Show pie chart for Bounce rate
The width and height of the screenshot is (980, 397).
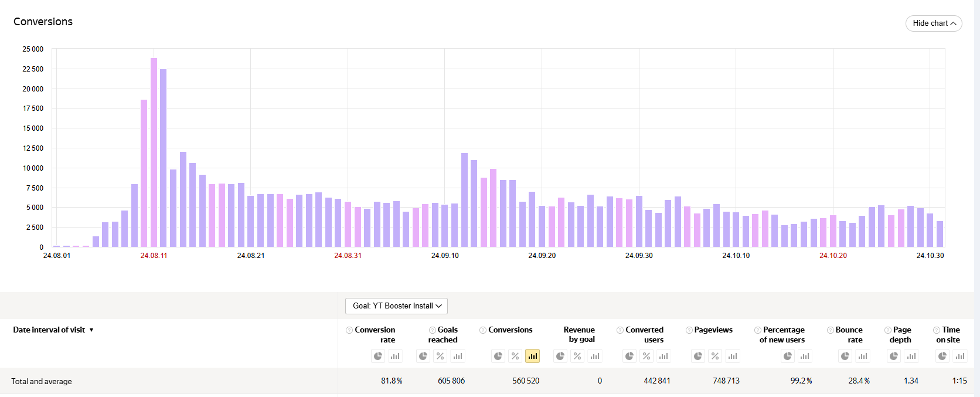pos(845,356)
